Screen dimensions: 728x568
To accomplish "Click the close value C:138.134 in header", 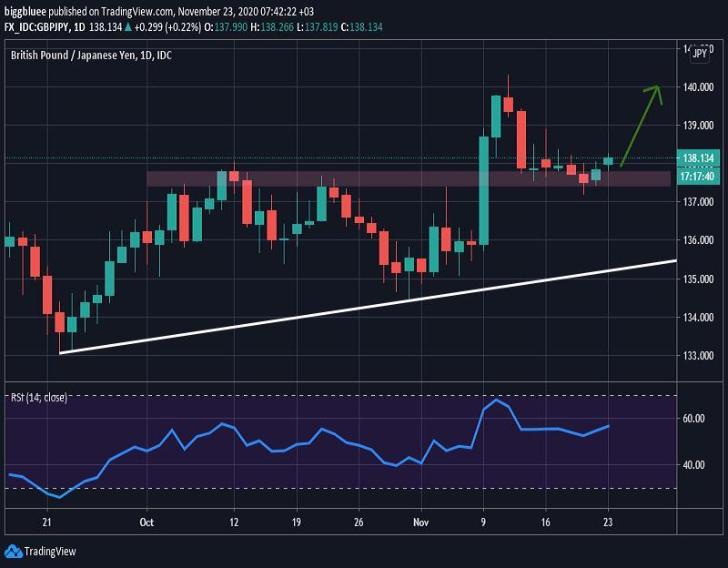I will point(361,27).
